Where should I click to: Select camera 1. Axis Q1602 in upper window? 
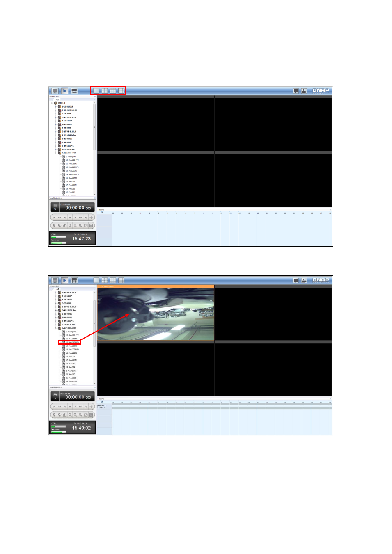(69, 157)
